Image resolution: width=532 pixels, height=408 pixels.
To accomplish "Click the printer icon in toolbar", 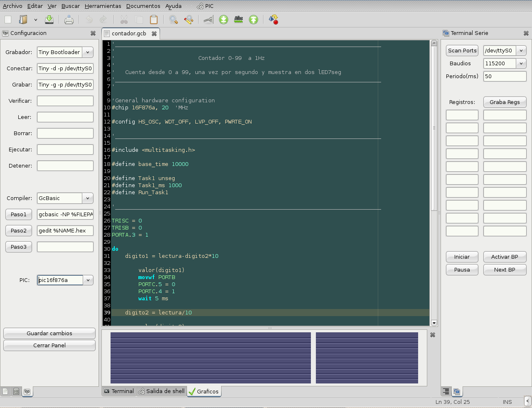I will (x=69, y=20).
